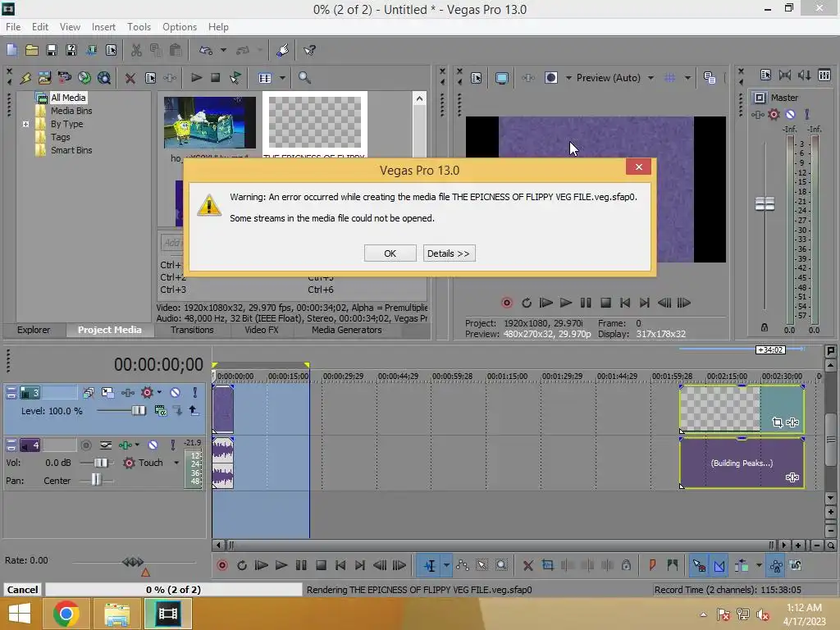Select Media Bins in the tree
Image resolution: width=840 pixels, height=630 pixels.
tap(71, 111)
